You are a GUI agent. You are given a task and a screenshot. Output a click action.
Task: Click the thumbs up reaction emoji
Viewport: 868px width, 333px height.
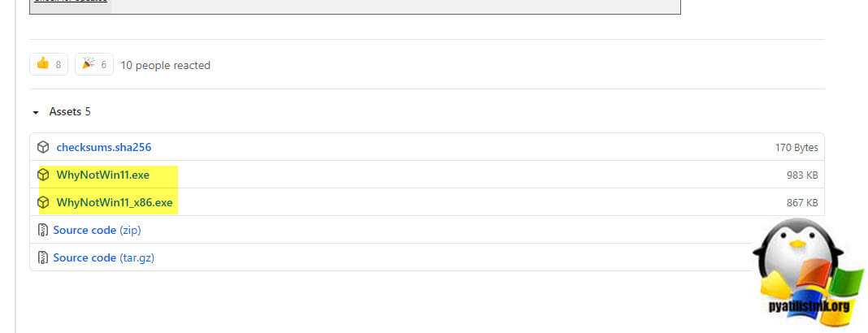coord(43,64)
